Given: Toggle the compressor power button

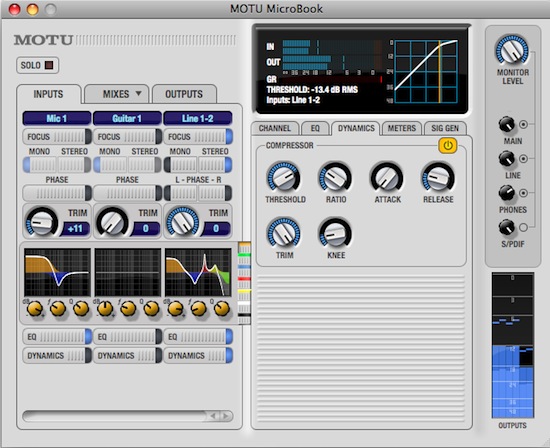Looking at the screenshot, I should [x=448, y=145].
